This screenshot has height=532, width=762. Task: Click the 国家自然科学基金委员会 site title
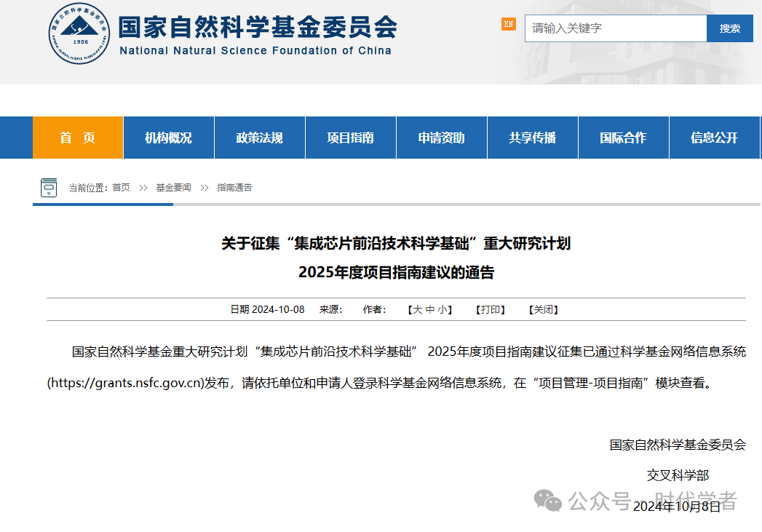pos(258,27)
